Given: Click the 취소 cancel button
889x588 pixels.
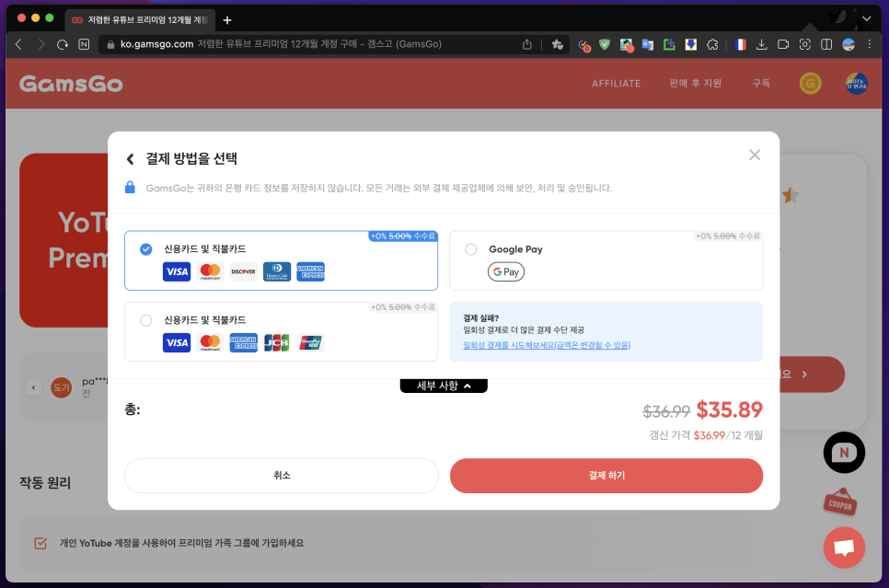Looking at the screenshot, I should (282, 475).
